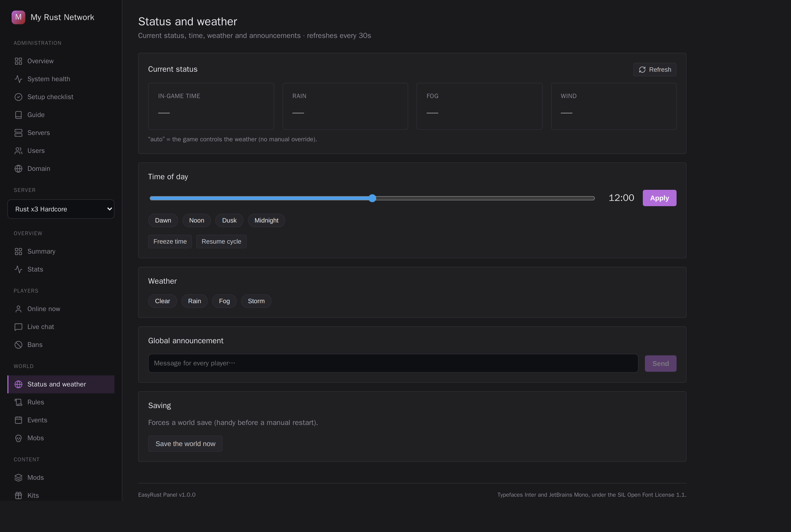Navigate to Servers section
The image size is (791, 532).
click(61, 133)
